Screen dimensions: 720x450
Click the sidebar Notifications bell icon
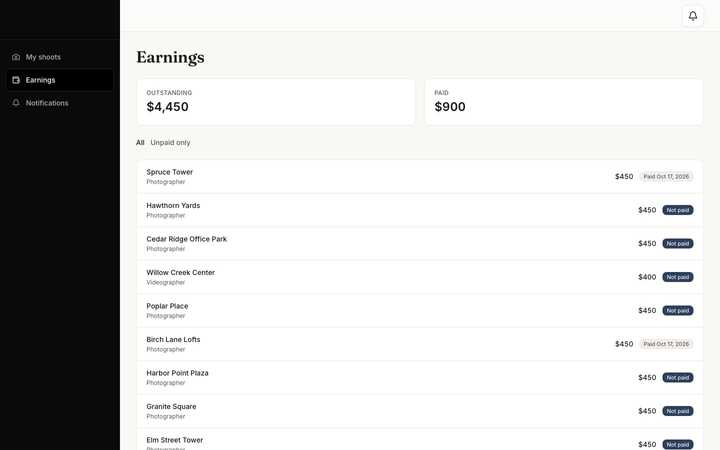pos(16,103)
